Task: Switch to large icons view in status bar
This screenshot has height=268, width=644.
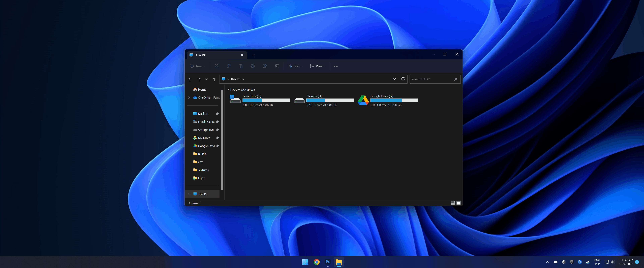Action: coord(459,203)
